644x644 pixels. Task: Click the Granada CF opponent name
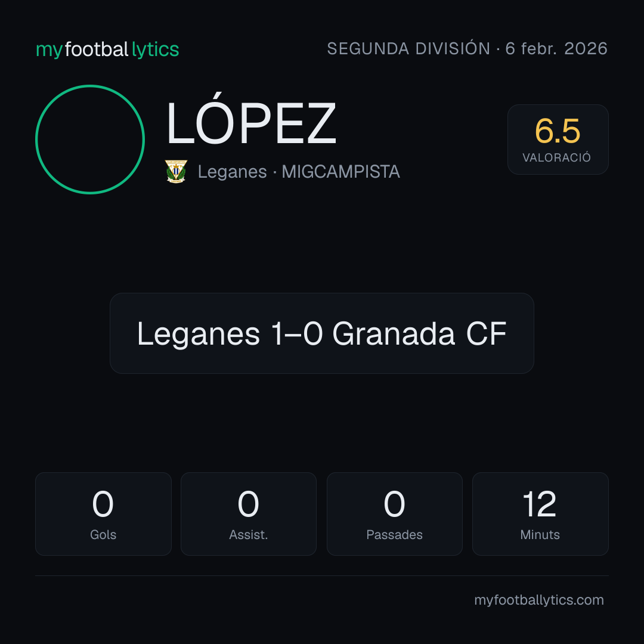pos(419,333)
